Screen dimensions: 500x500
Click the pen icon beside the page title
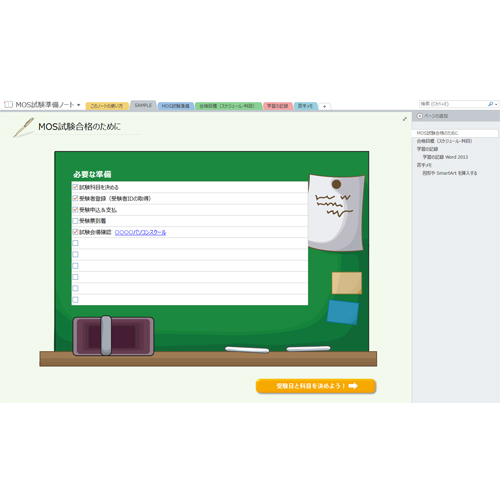(x=23, y=127)
